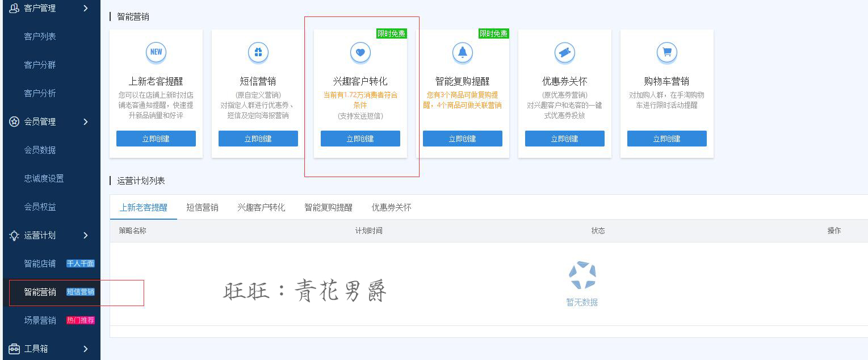Open the 智能复购提醒 tab in plan list
The width and height of the screenshot is (868, 360).
(x=328, y=208)
